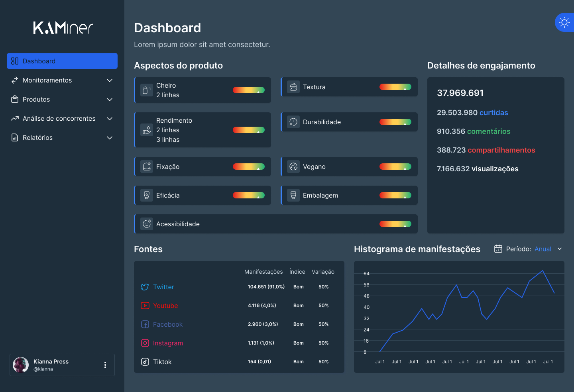Click the Durabilidade clock icon
This screenshot has height=392, width=574.
click(293, 122)
